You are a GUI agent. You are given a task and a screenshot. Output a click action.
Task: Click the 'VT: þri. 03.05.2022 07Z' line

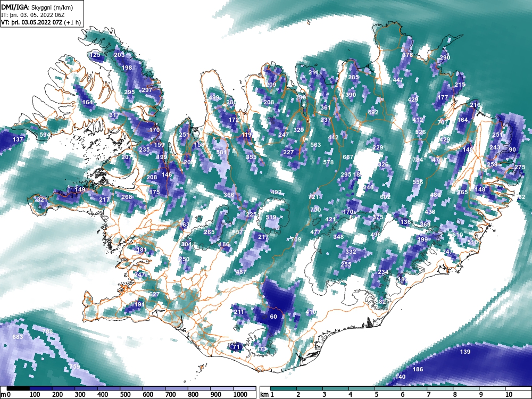click(x=32, y=23)
